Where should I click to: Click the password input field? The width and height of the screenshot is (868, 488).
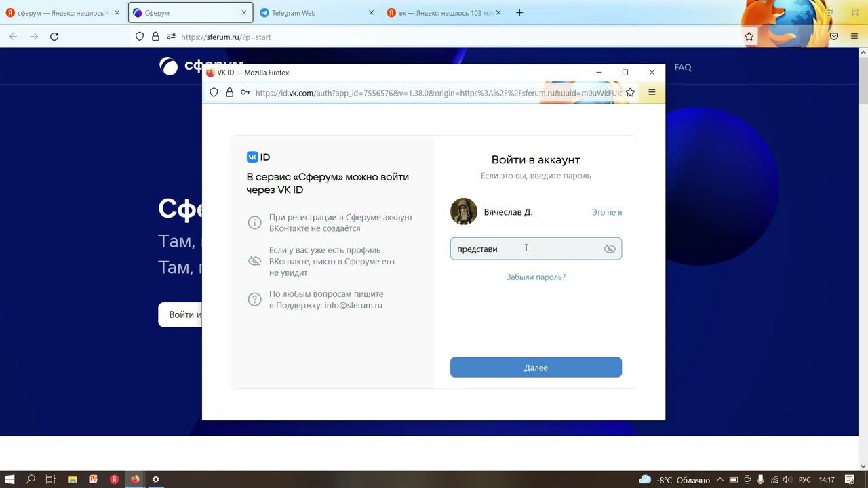(536, 249)
